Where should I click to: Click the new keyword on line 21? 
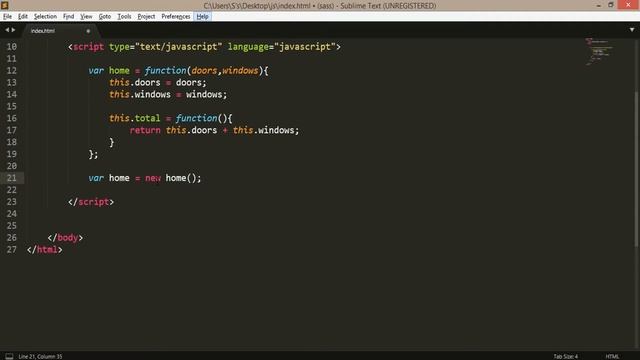click(153, 178)
